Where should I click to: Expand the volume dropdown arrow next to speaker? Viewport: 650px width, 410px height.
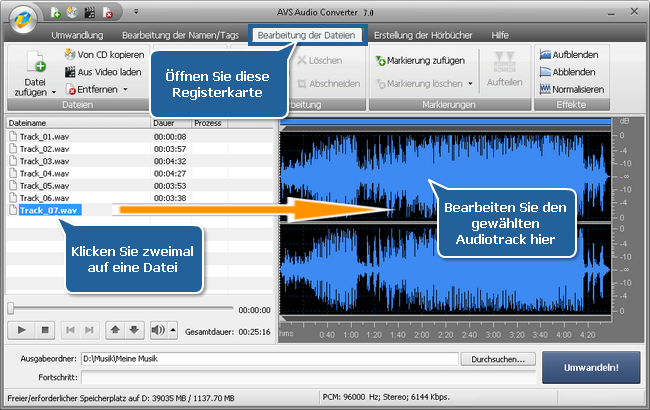(172, 329)
